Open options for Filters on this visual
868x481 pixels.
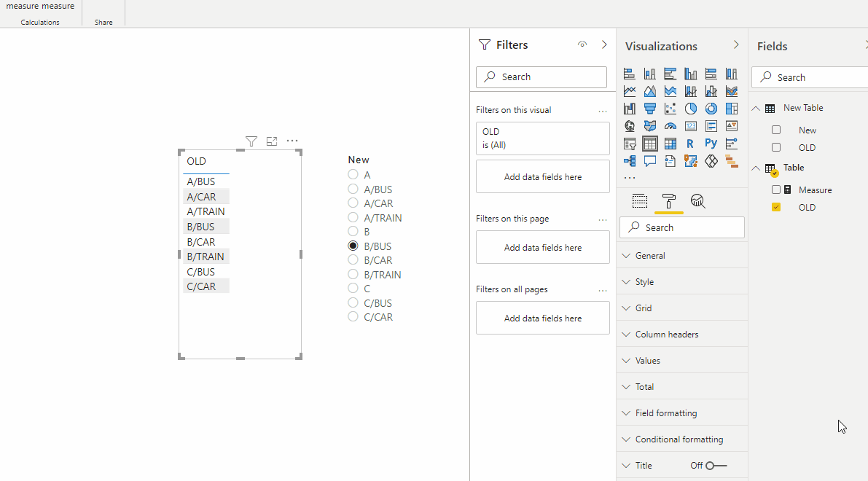click(x=602, y=112)
